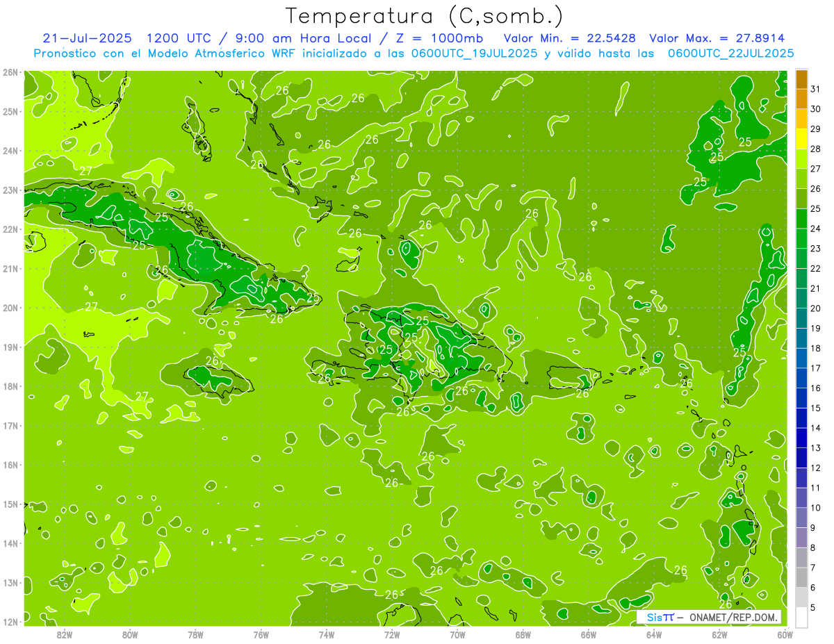The width and height of the screenshot is (834, 644).
Task: Click the "21-Jul-2025" date text
Action: pyautogui.click(x=85, y=38)
